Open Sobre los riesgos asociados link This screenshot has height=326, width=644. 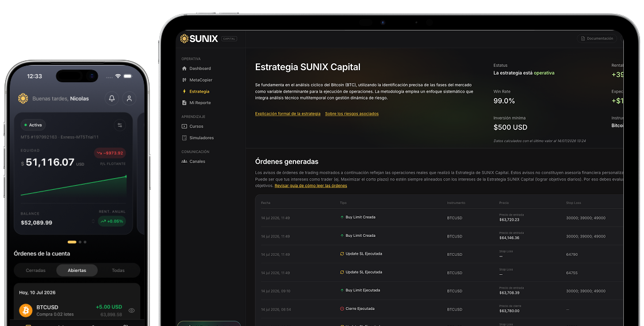tap(351, 114)
